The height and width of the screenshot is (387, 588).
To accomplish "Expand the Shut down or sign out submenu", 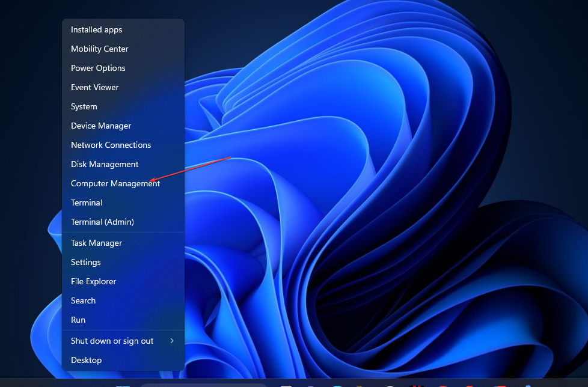I will [x=112, y=341].
